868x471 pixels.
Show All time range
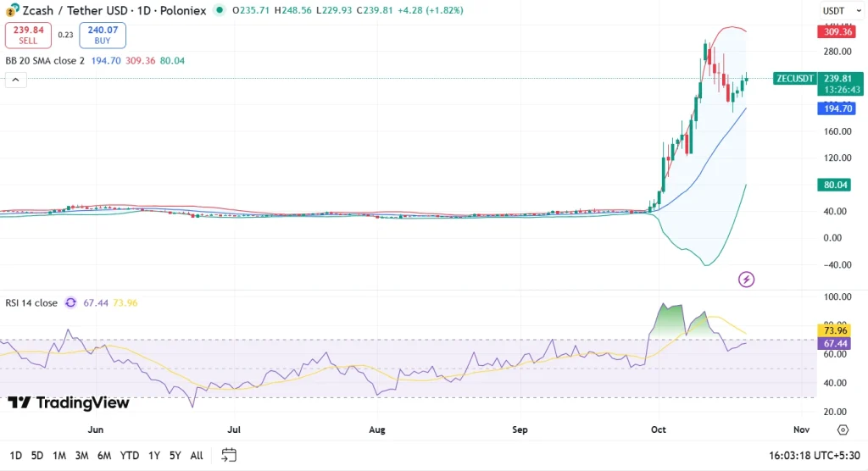point(196,455)
